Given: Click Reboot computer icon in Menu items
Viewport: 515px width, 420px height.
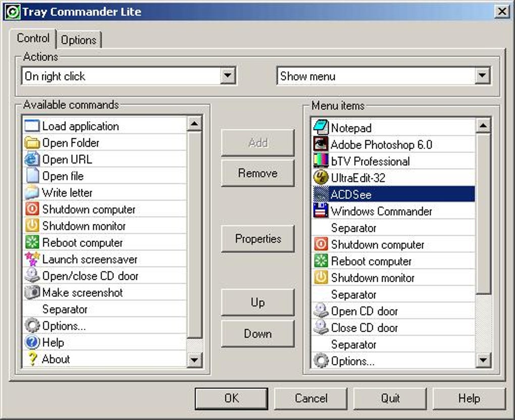Looking at the screenshot, I should (321, 261).
